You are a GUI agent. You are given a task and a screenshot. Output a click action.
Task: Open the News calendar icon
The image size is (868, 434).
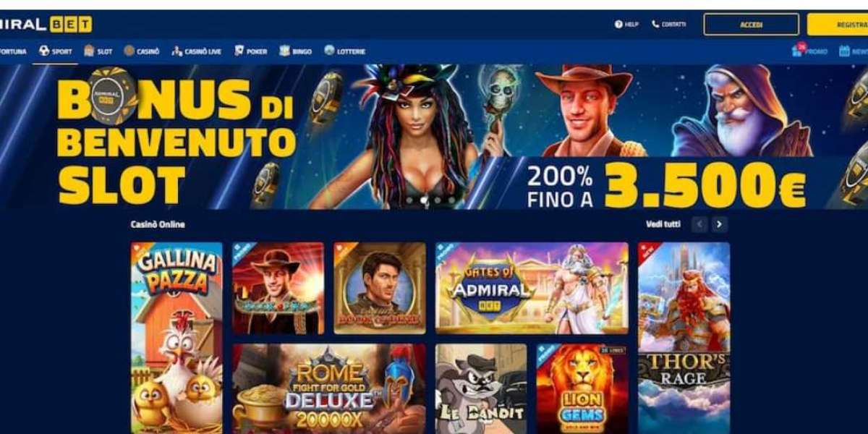(844, 51)
